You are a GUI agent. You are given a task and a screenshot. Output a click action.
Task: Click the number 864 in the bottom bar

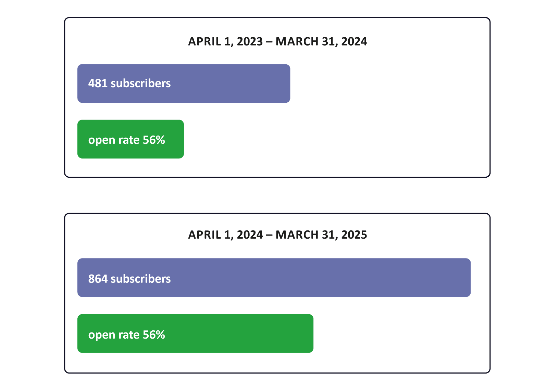click(98, 279)
